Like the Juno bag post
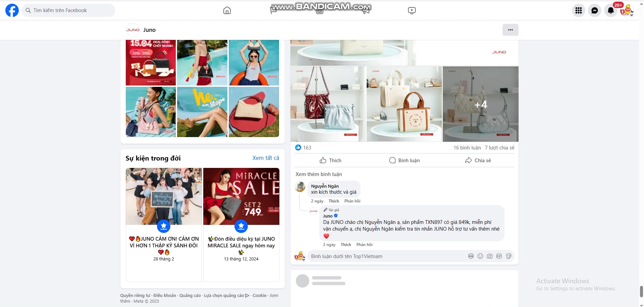 coord(330,161)
